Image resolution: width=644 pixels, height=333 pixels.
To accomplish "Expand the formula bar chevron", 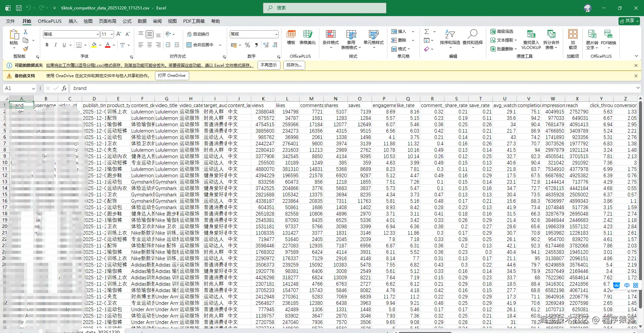I will click(638, 88).
